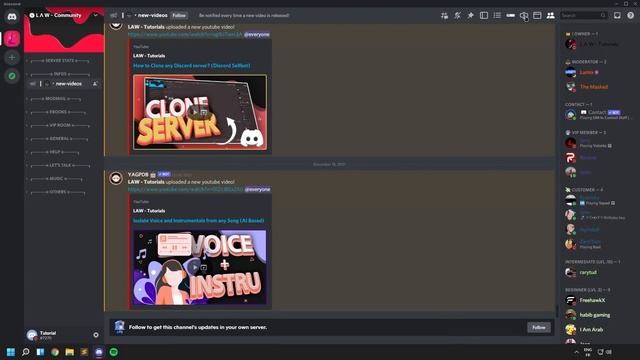Click Follow button in bottom bar
This screenshot has height=360, width=640.
(538, 327)
